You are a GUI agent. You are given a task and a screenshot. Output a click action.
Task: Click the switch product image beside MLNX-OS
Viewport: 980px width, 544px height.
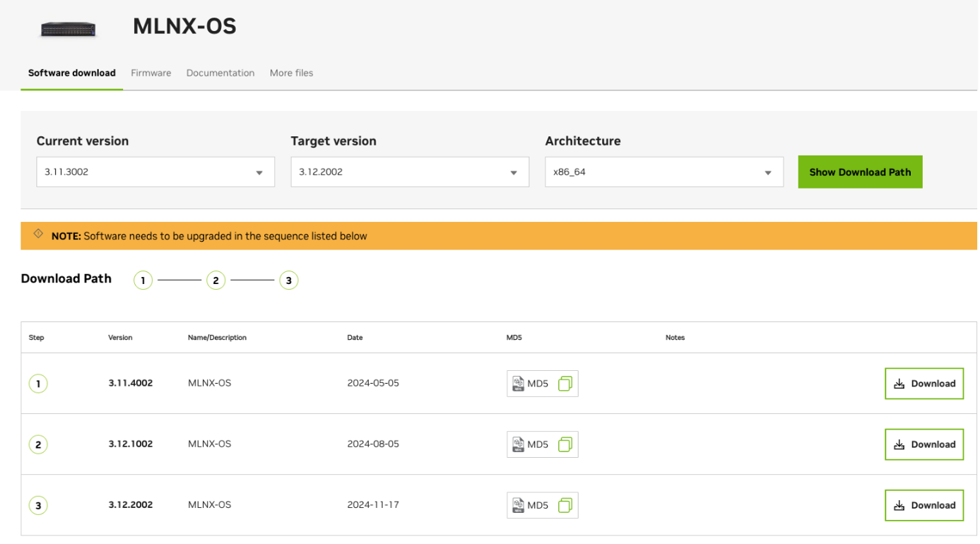69,29
